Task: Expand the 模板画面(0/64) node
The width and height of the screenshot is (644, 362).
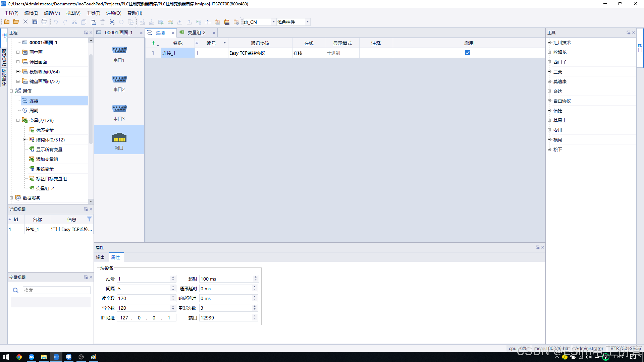Action: (18, 71)
